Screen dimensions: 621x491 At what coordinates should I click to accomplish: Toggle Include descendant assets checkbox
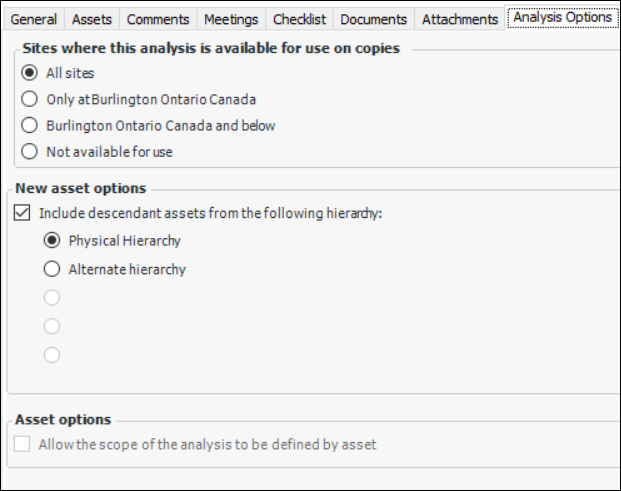[22, 212]
